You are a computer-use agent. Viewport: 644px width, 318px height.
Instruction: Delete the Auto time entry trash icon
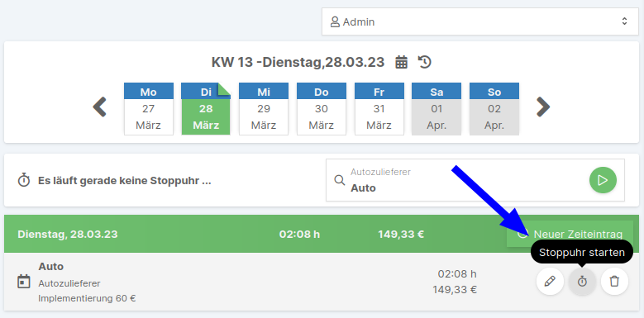[x=614, y=282]
